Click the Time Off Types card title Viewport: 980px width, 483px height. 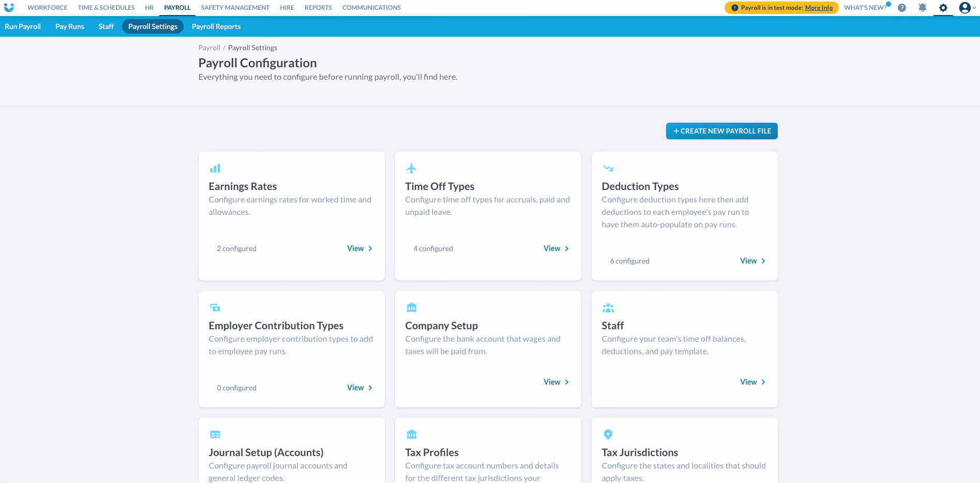pyautogui.click(x=440, y=186)
